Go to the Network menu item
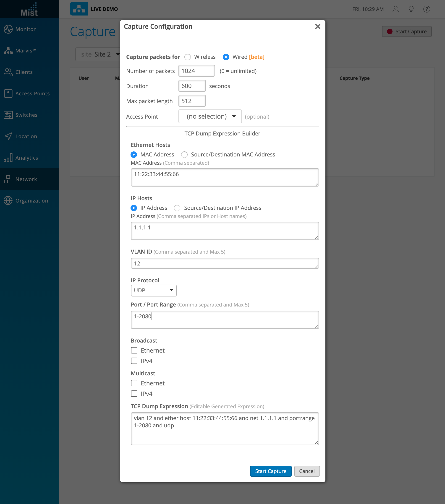 click(26, 179)
